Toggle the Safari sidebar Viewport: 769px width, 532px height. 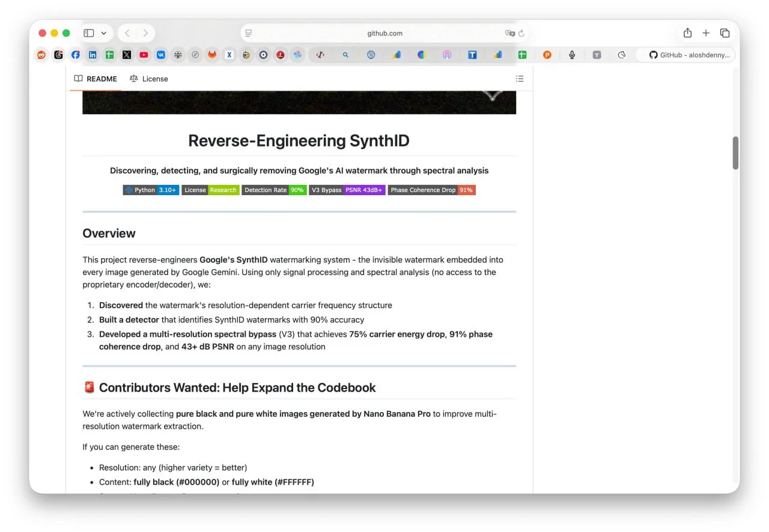click(89, 33)
